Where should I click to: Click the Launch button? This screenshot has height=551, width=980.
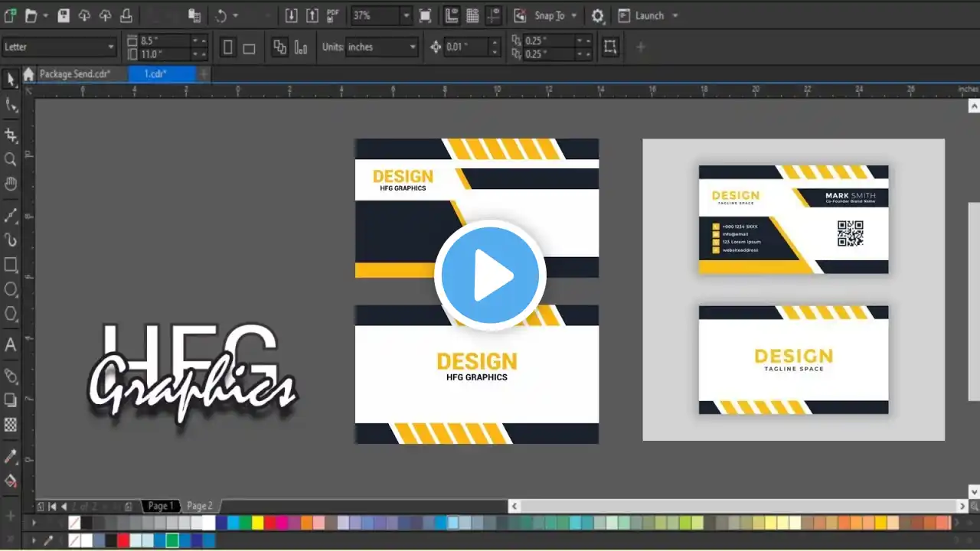[x=648, y=15]
